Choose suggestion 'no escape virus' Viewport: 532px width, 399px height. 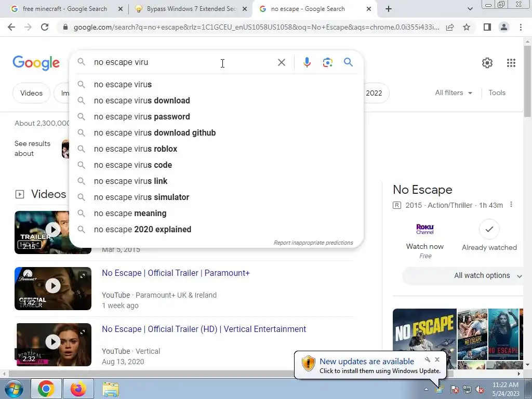pyautogui.click(x=216, y=85)
